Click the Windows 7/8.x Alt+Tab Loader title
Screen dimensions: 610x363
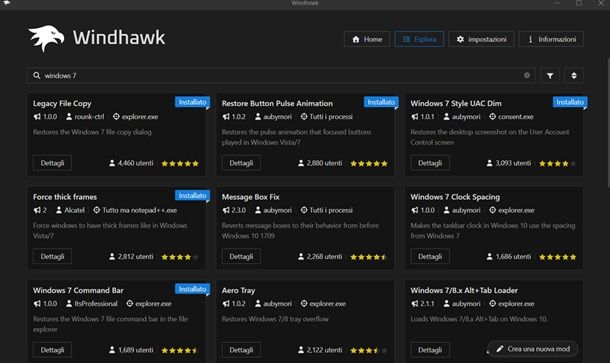(x=464, y=290)
